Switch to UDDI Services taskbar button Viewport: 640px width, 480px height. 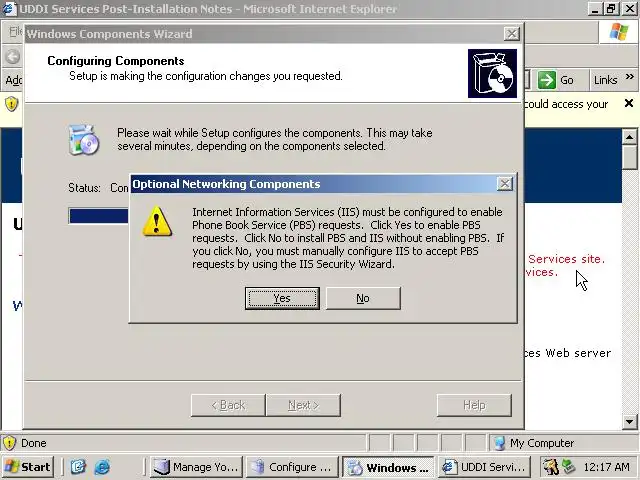(x=484, y=467)
